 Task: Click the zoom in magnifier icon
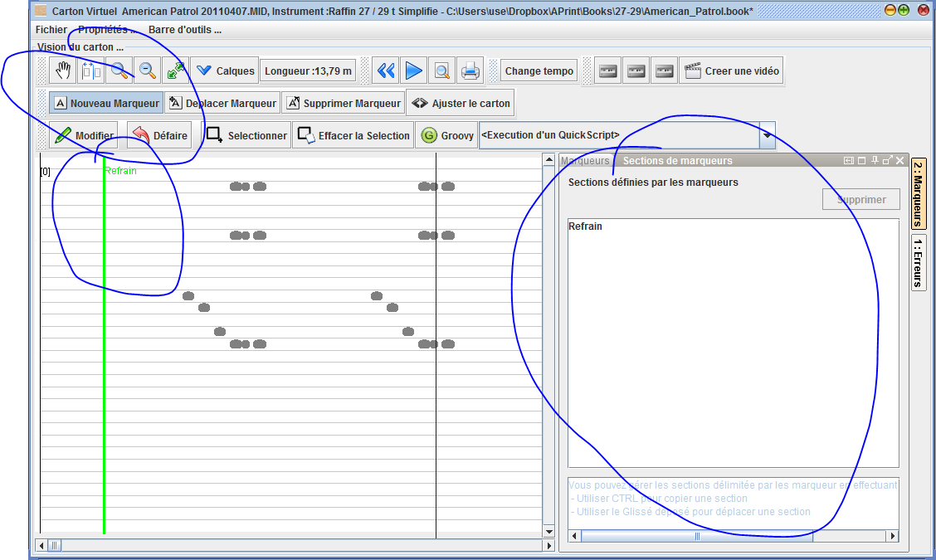pos(119,71)
